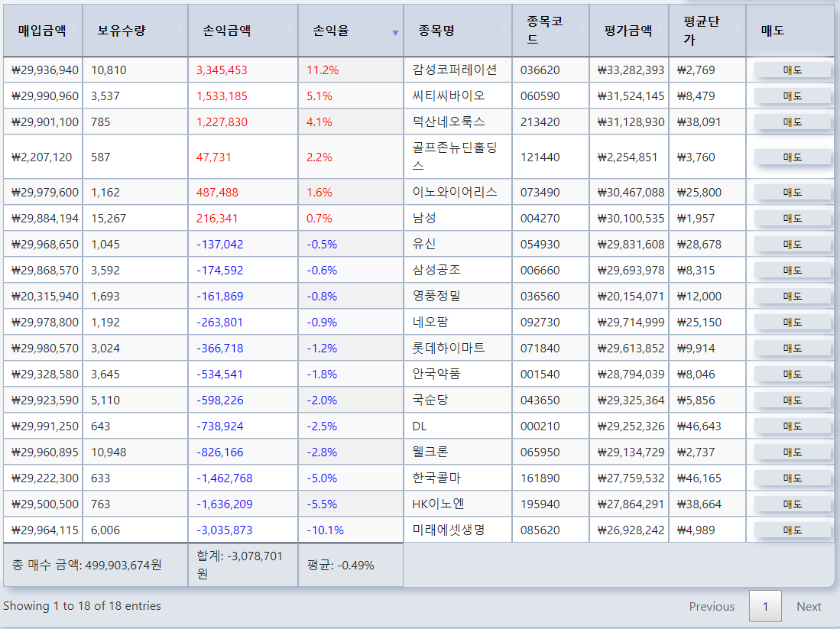Click stock name 감성코퍼레이션
Screen dimensions: 840x629
454,70
